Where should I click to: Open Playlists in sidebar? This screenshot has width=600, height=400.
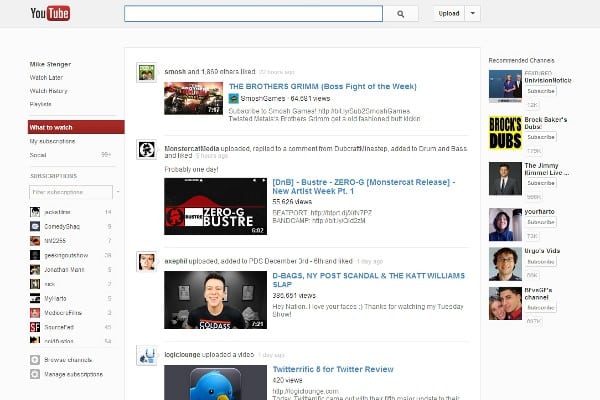pos(41,104)
